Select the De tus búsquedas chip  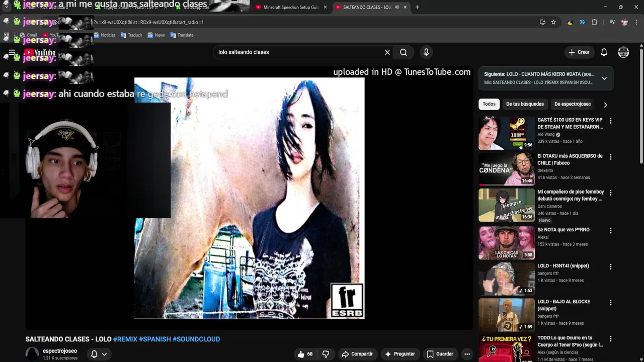point(525,104)
